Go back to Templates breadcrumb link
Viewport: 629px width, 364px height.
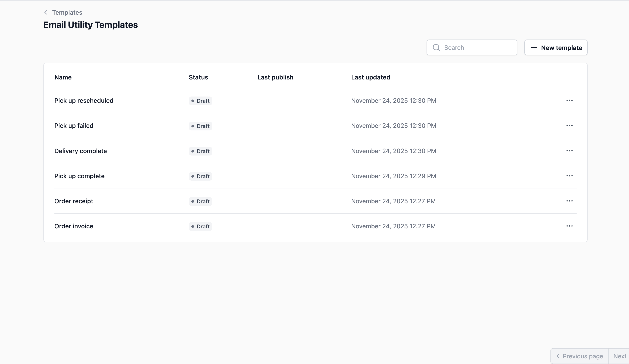click(x=67, y=12)
